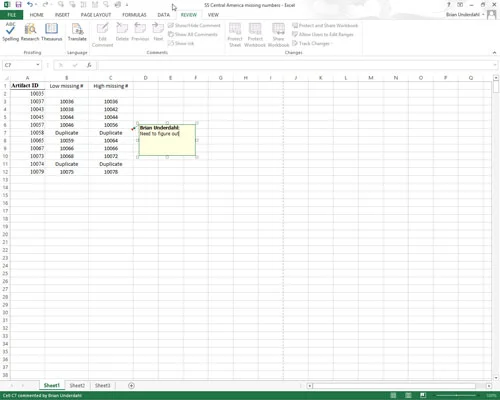Open the Thesaurus tool
The width and height of the screenshot is (500, 400).
pyautogui.click(x=51, y=32)
